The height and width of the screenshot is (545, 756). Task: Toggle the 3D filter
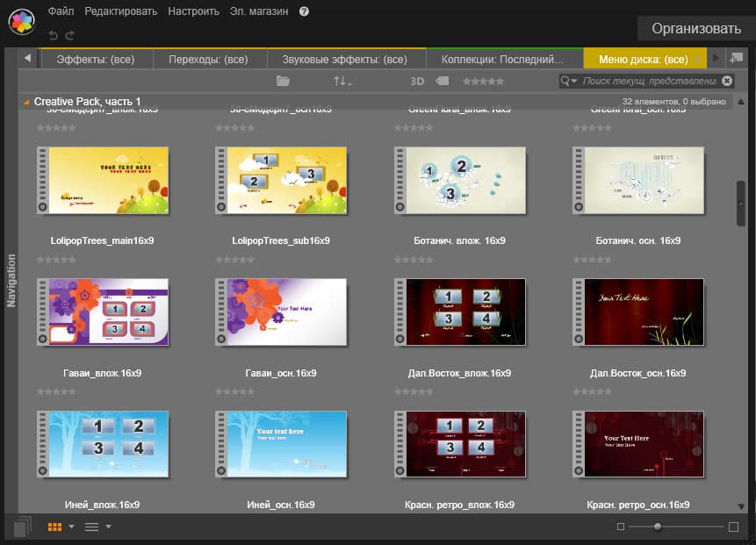417,81
